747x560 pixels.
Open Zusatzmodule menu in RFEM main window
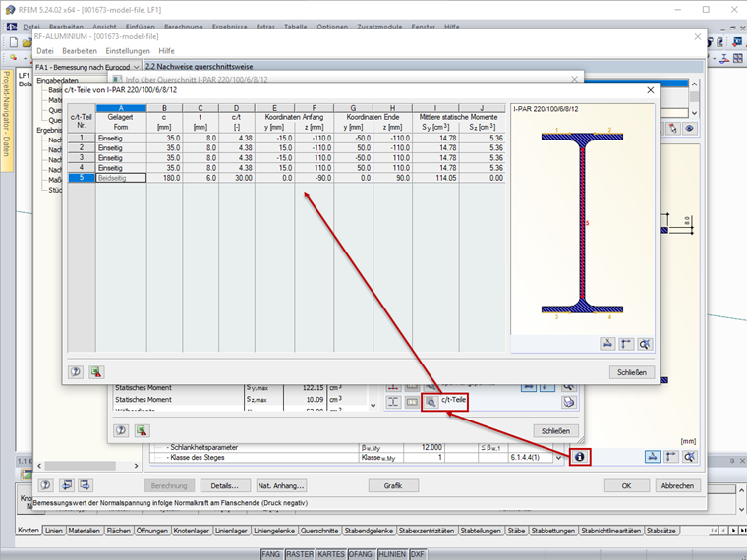click(x=379, y=27)
